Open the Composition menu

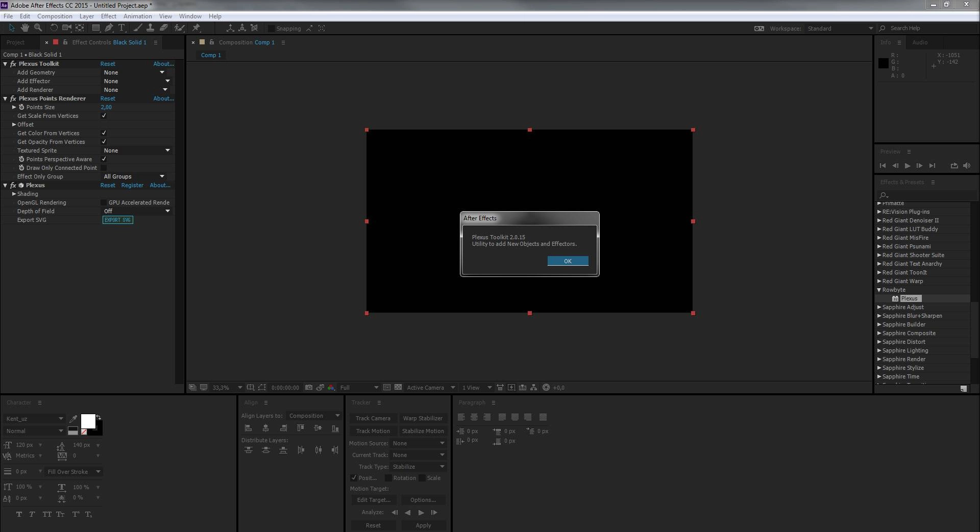[x=55, y=16]
